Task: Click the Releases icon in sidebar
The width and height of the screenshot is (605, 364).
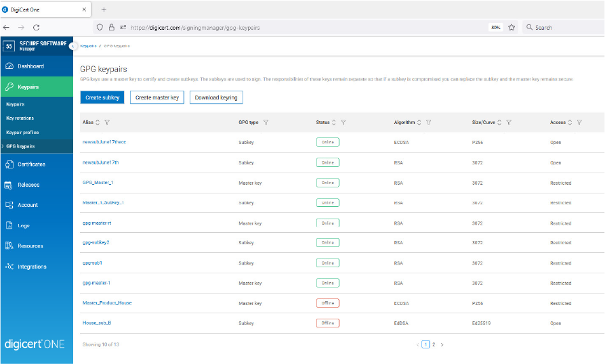Action: [9, 185]
